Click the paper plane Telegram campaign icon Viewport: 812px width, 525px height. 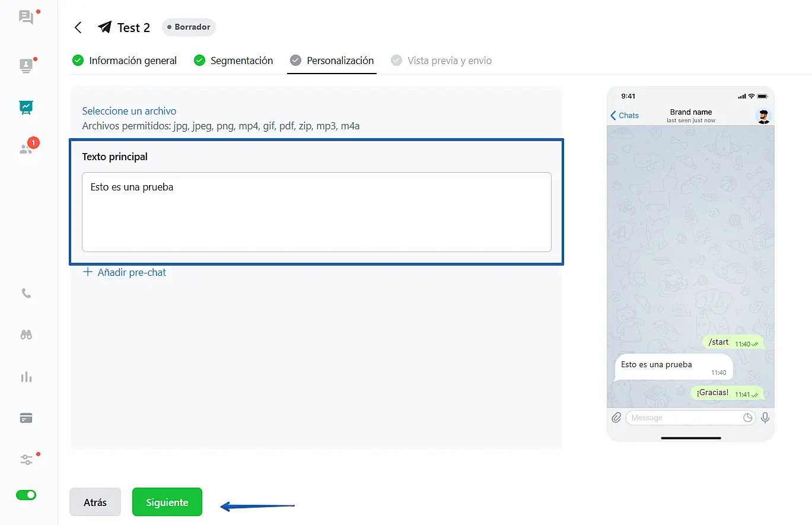105,27
